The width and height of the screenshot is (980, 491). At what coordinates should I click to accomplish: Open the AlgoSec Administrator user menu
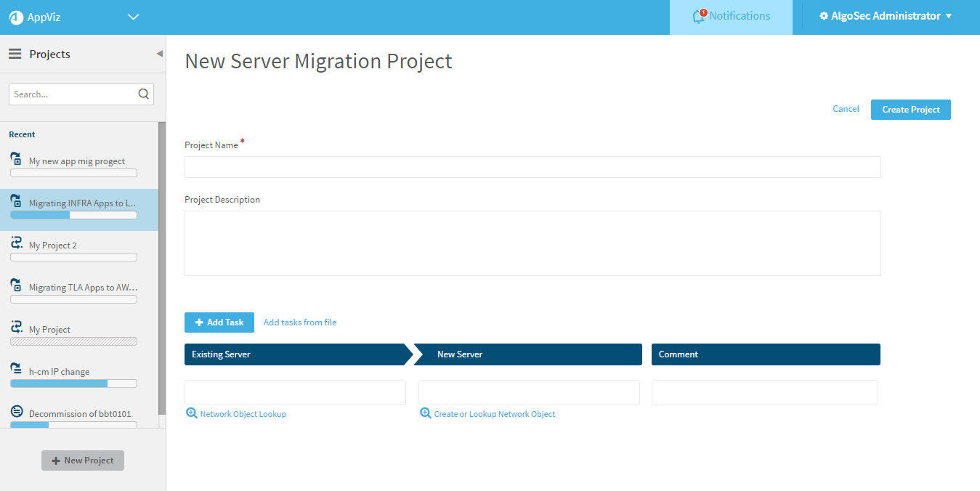885,16
